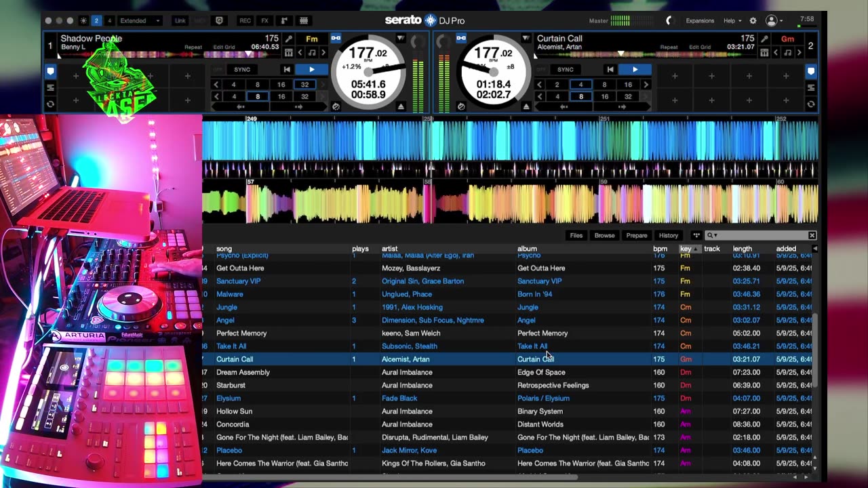
Task: Select deck 1 saved loops tab icon
Action: 50,87
